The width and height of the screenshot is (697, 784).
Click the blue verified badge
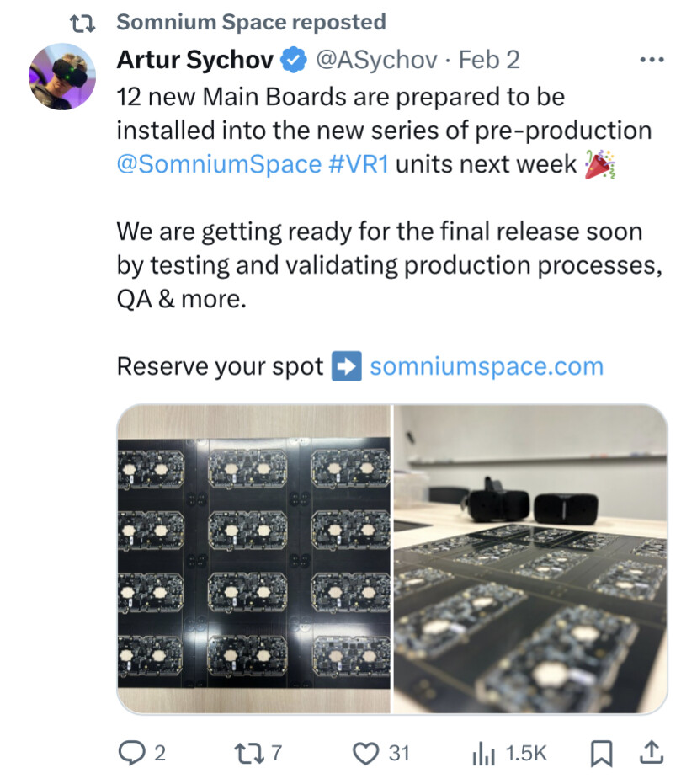tap(293, 60)
